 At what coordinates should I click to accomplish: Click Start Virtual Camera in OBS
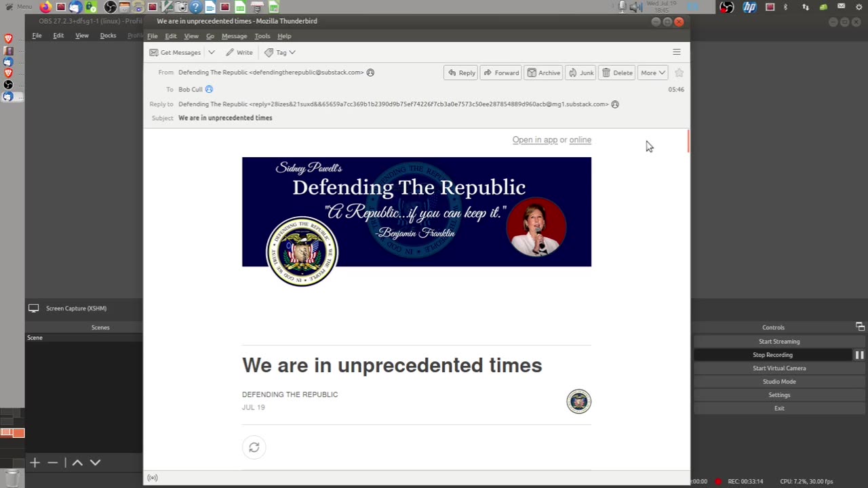[779, 368]
